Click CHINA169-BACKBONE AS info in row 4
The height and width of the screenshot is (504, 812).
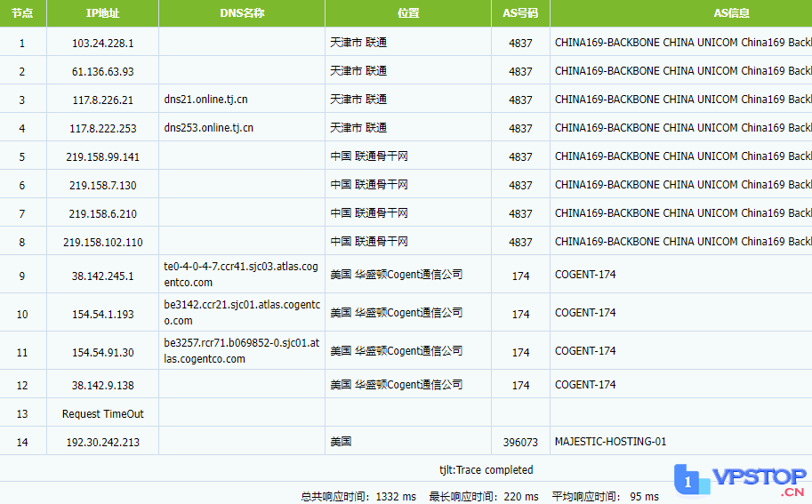(683, 128)
